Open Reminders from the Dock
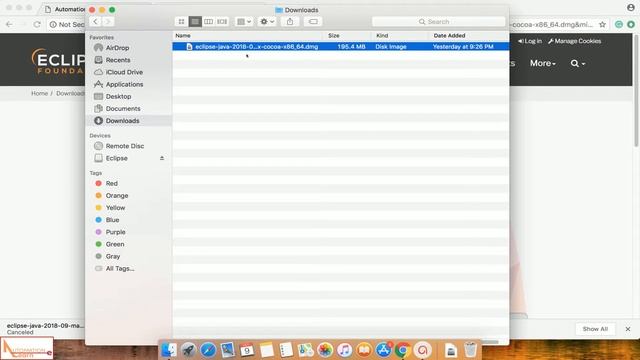Viewport: 640px width, 360px height. 286,350
